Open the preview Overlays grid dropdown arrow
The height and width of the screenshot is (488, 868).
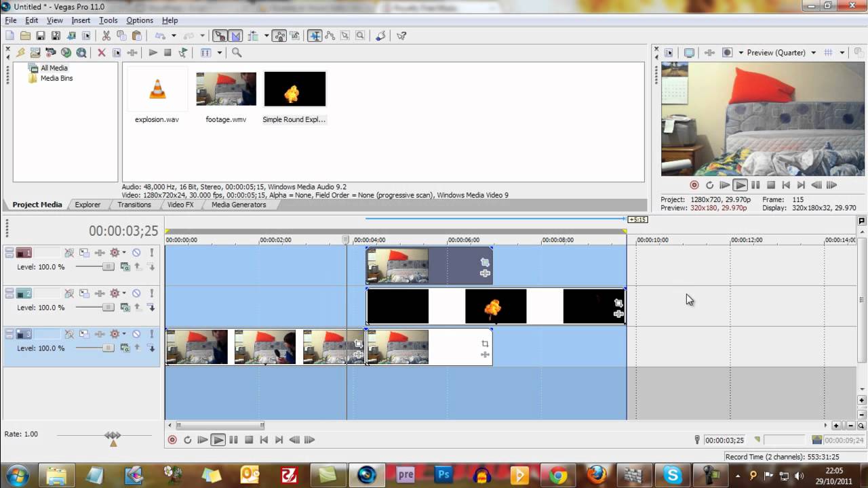point(842,52)
